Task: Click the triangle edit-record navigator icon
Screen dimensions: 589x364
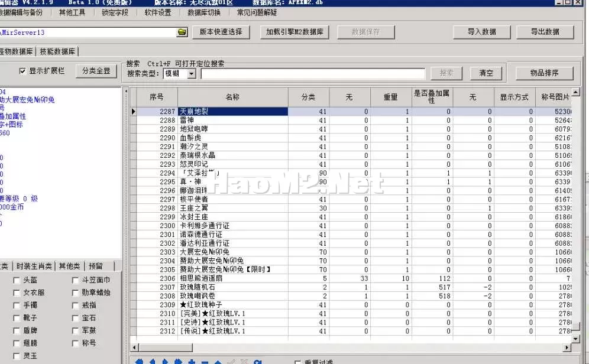Action: coord(218,362)
